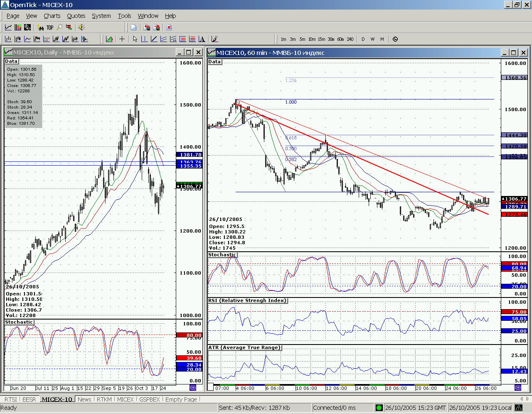The width and height of the screenshot is (532, 414).
Task: Toggle the sound speaker icon
Action: click(81, 27)
